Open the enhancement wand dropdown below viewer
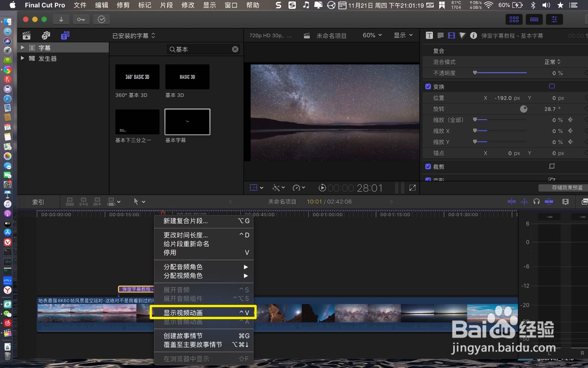 (279, 188)
